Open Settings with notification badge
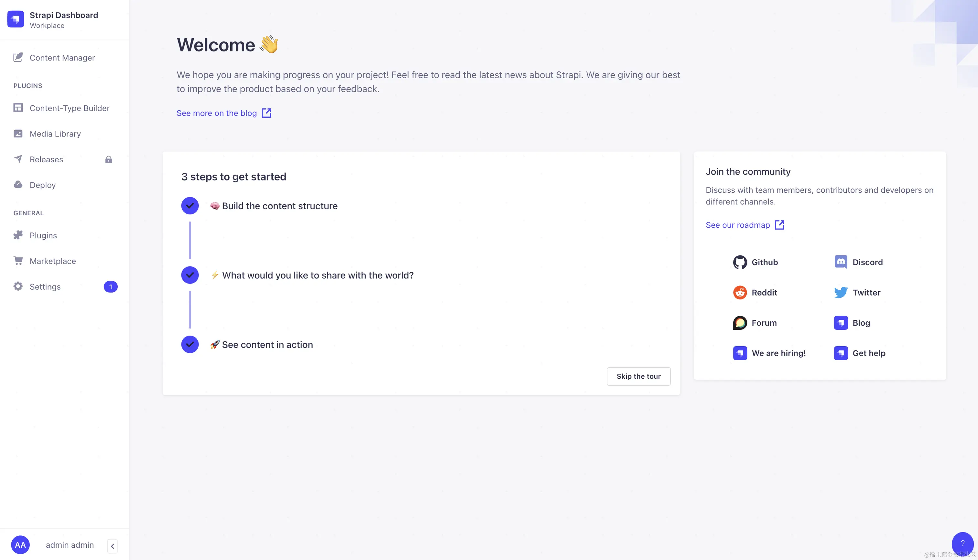 (x=65, y=286)
